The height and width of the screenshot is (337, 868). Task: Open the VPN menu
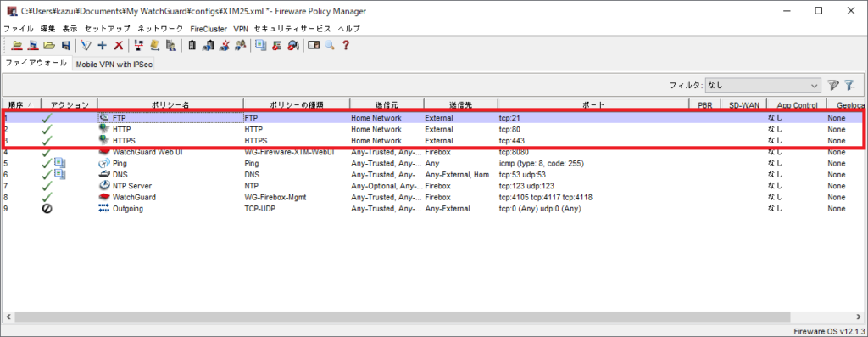pyautogui.click(x=241, y=28)
